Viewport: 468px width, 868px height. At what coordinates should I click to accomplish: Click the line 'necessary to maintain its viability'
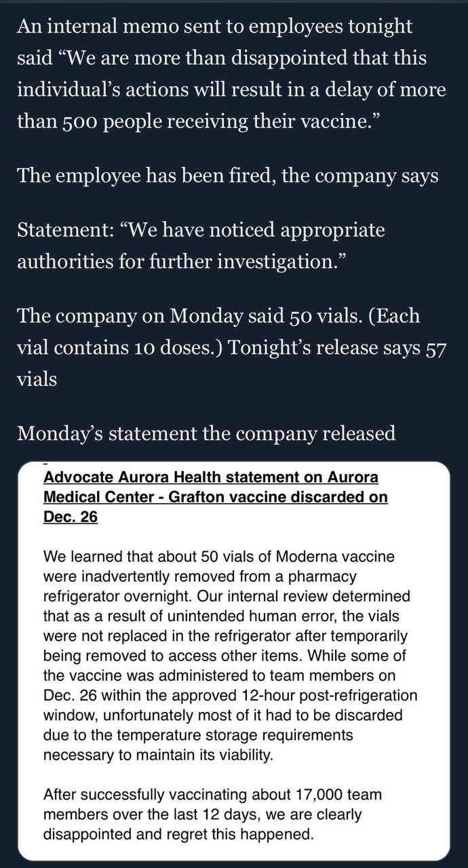pos(158,755)
